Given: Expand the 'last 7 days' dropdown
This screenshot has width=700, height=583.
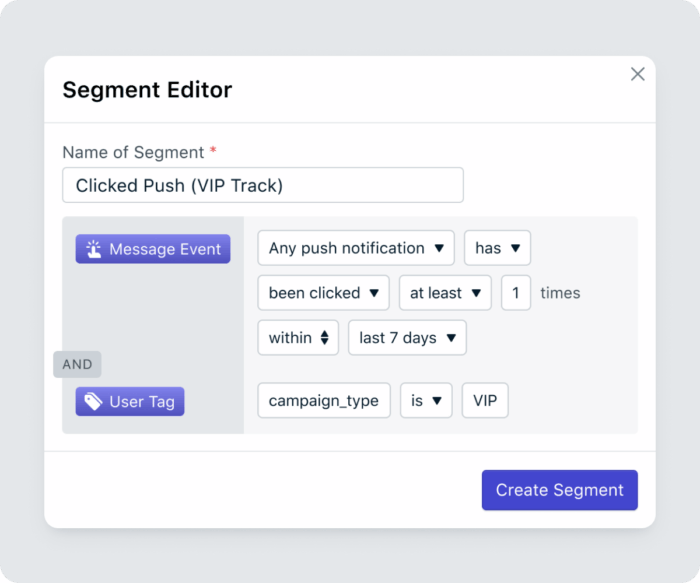Looking at the screenshot, I should coord(407,338).
